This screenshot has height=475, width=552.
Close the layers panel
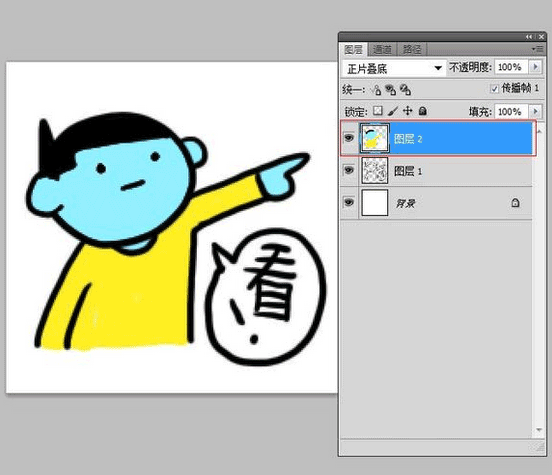[x=541, y=37]
